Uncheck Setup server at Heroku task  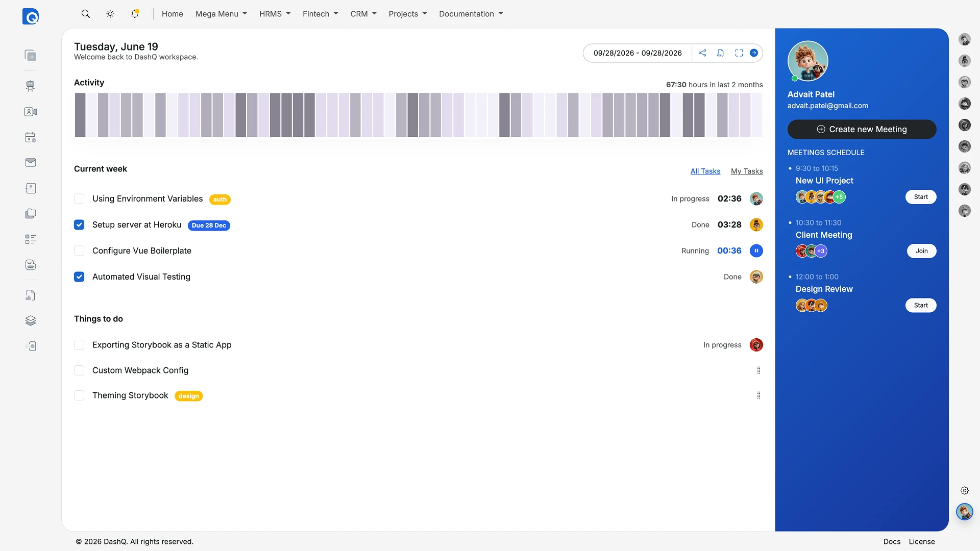pyautogui.click(x=79, y=225)
